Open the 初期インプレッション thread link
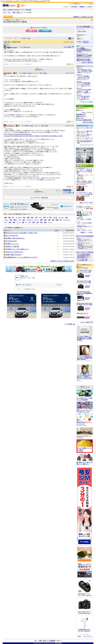96x644 pixels. point(13,244)
